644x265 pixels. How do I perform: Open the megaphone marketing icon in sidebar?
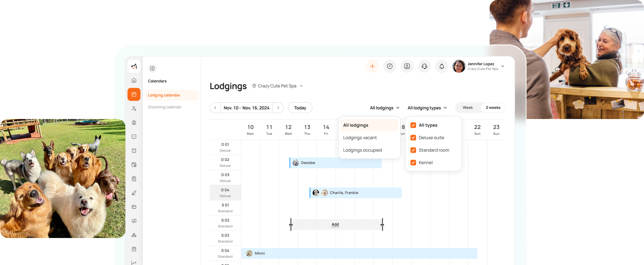134,221
